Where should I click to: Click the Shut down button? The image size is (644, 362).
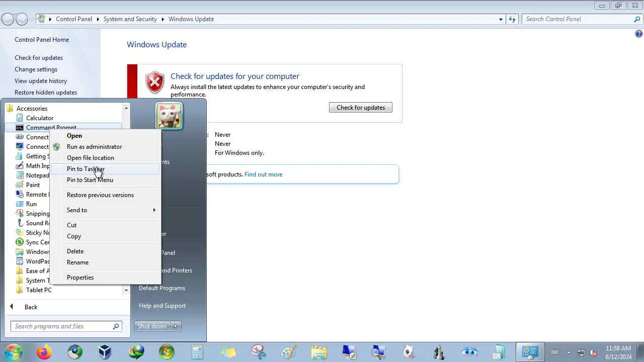coord(152,326)
